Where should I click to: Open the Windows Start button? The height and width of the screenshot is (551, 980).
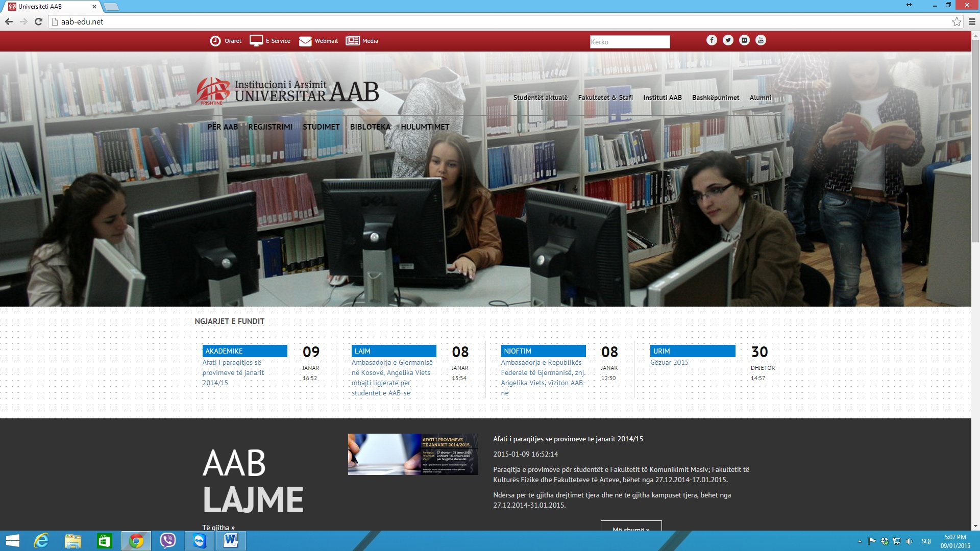point(12,541)
